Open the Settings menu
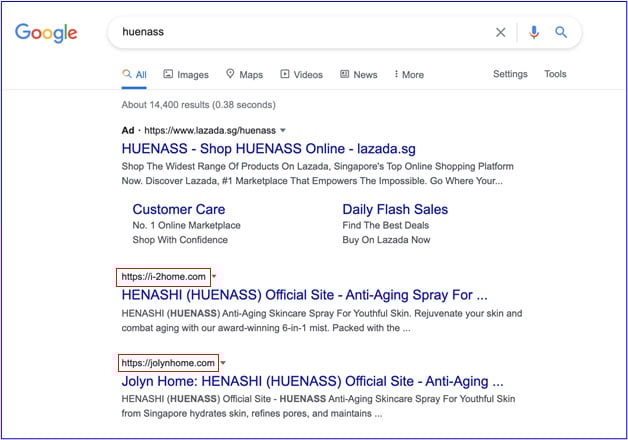Image resolution: width=628 pixels, height=440 pixels. pos(510,74)
